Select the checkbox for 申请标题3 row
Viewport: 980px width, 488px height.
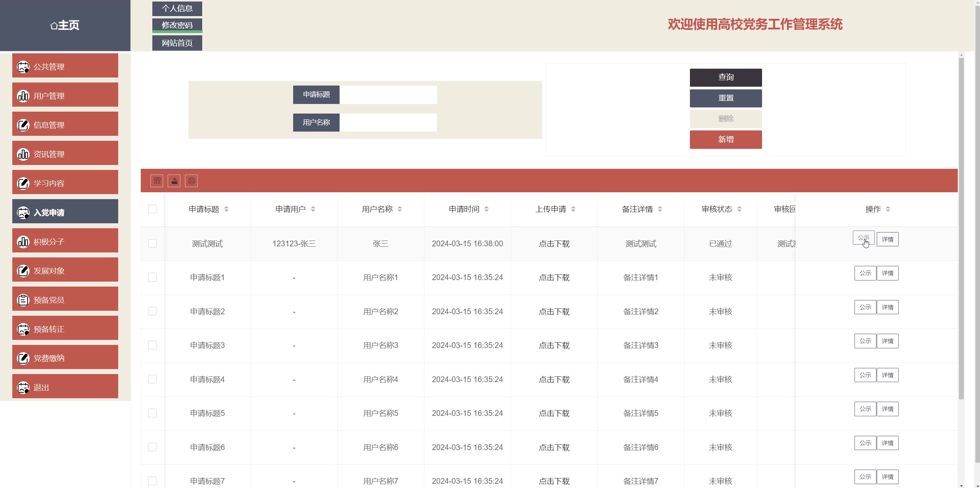[152, 345]
